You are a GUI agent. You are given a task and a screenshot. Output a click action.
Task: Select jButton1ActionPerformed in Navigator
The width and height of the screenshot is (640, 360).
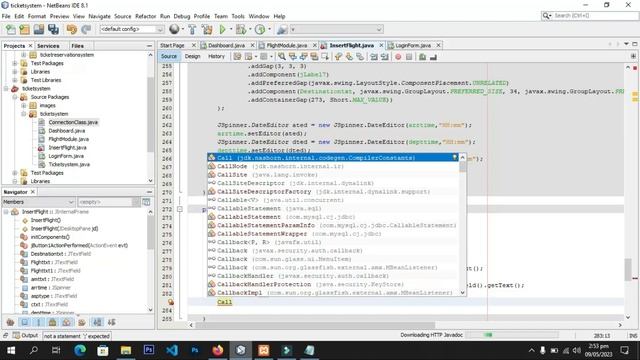point(79,246)
